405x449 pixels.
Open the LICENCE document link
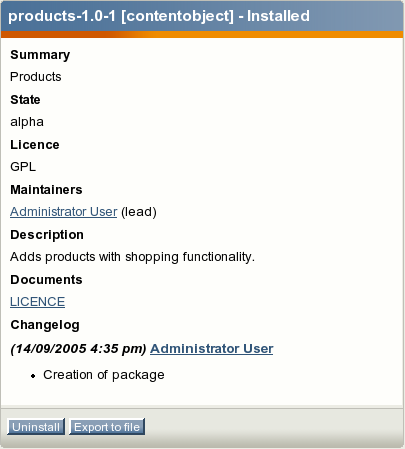coord(37,302)
